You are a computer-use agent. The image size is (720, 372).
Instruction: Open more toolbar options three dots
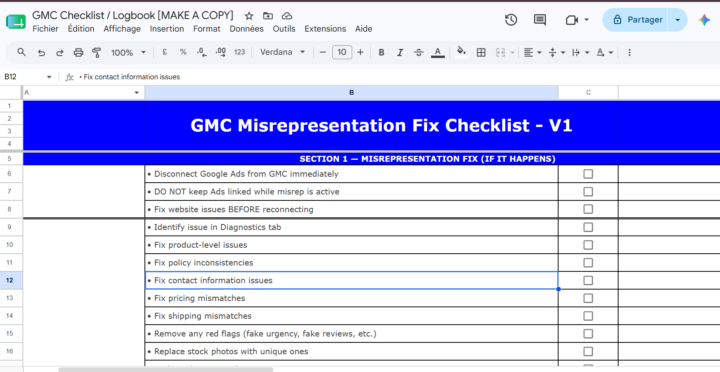tap(630, 52)
